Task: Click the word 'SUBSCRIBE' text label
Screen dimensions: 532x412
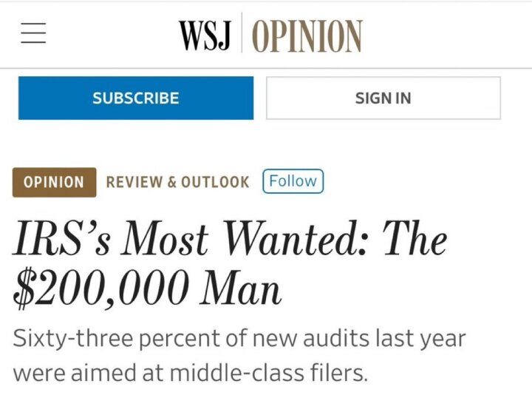Action: pos(136,98)
